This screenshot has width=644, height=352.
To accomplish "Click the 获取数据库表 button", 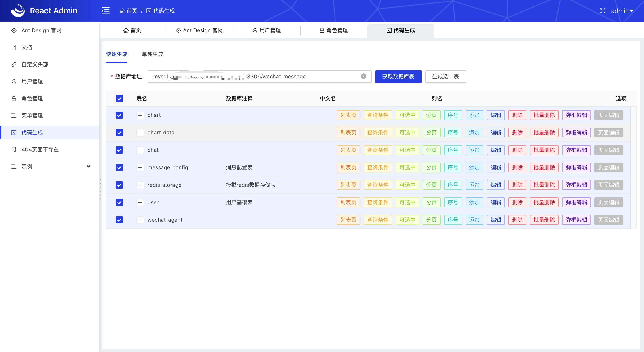I will pos(398,76).
